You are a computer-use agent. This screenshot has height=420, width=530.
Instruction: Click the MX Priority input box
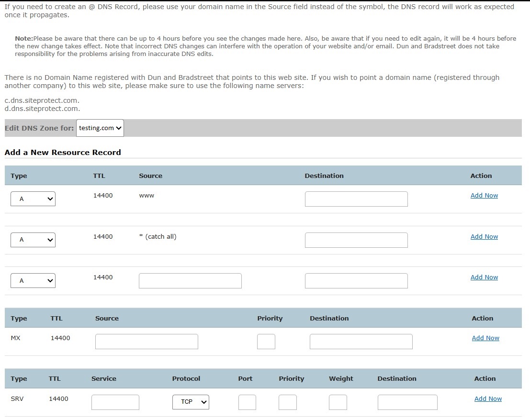tap(266, 342)
